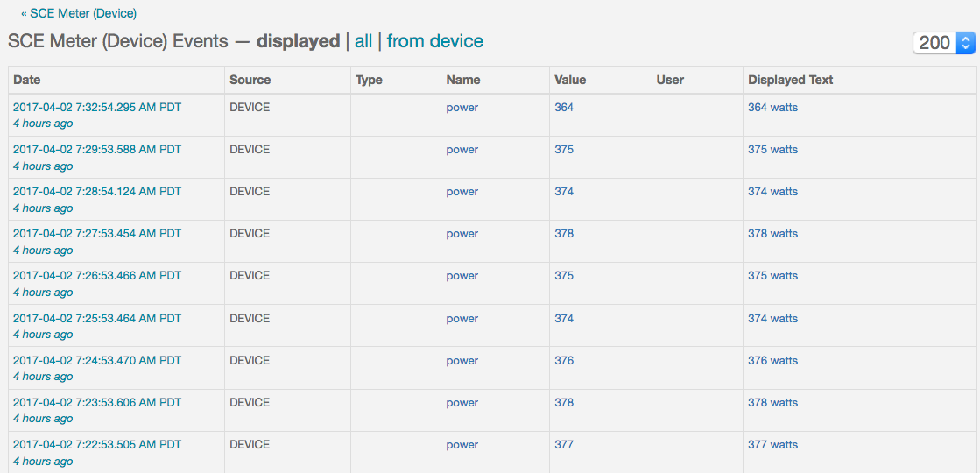Click '375 watts' in the 7:29:53 row

point(772,149)
